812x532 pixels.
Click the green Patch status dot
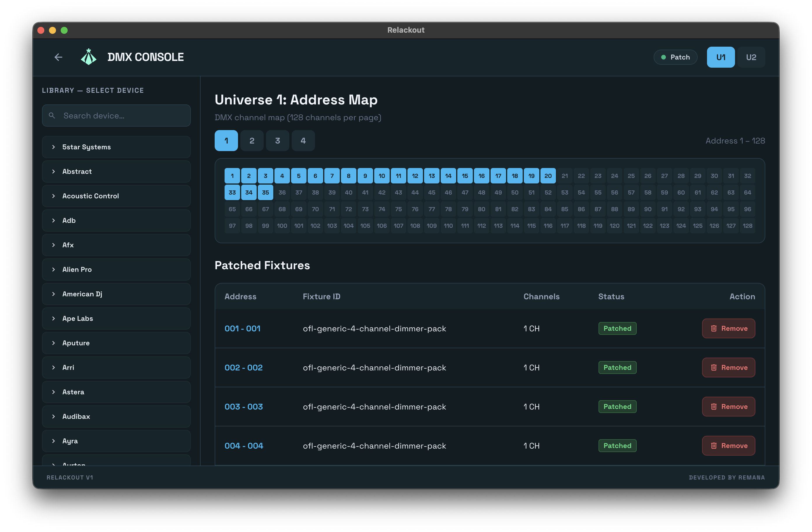pyautogui.click(x=663, y=57)
